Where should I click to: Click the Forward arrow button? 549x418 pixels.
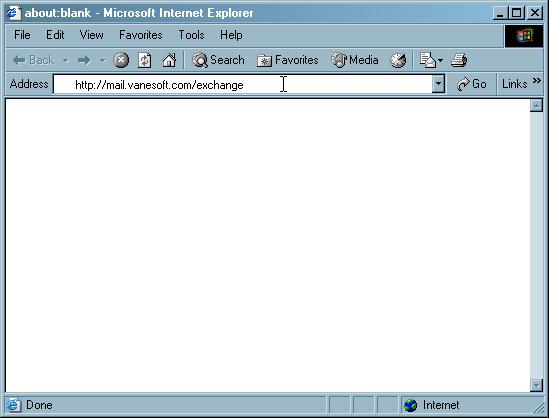84,60
